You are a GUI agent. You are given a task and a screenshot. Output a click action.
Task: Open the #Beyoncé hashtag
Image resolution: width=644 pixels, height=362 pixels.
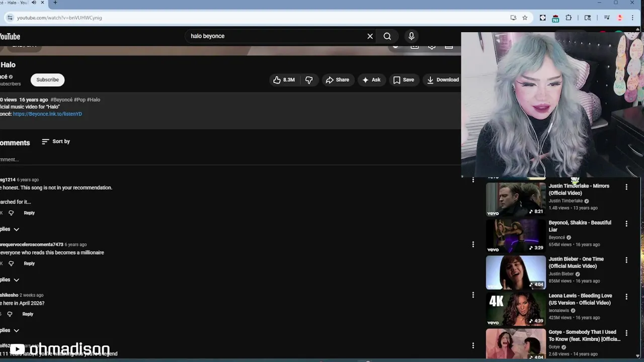coord(61,100)
